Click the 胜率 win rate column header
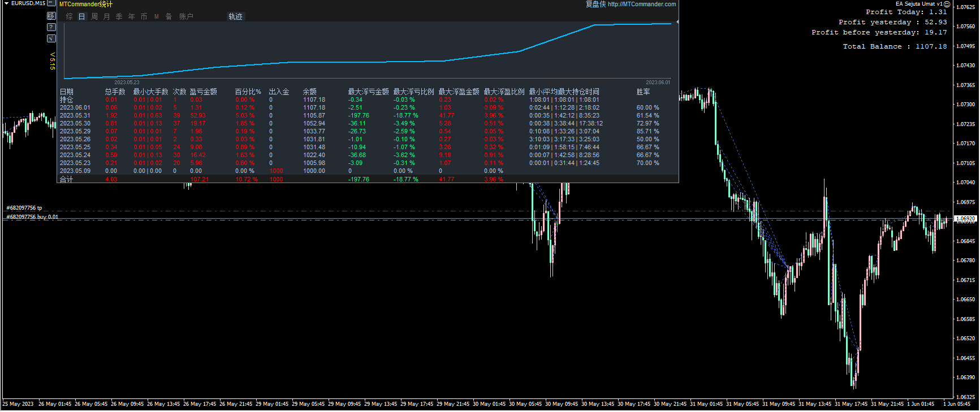The height and width of the screenshot is (412, 980). pos(643,92)
